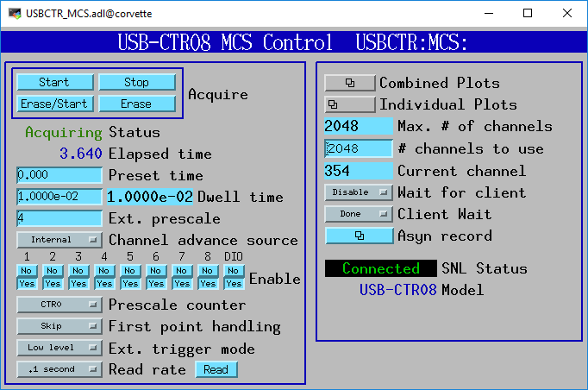Viewport: 588px width, 390px height.
Task: Minimize the USBCTR_MCS window
Action: (x=489, y=14)
